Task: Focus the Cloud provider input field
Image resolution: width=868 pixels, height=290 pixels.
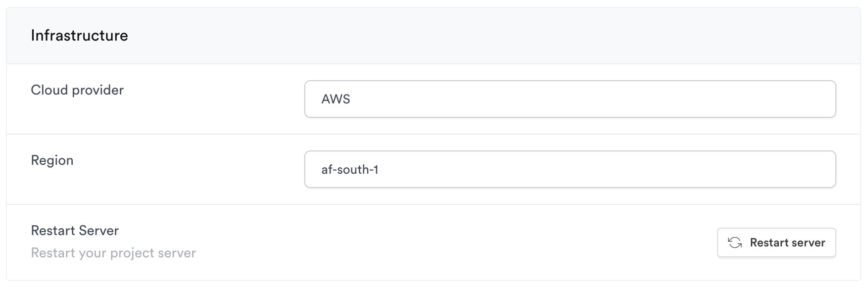Action: 570,99
